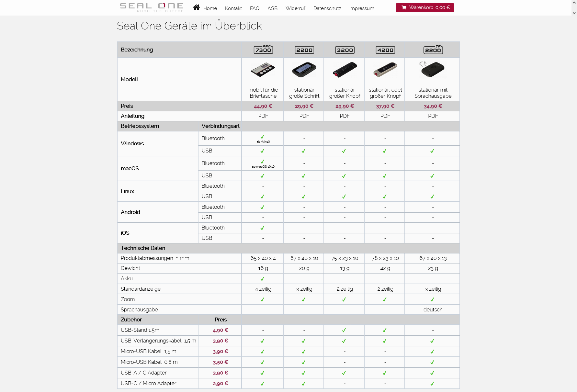Screen dimensions: 577x392
Task: Click the Akku checkmark for the 7300
Action: 262,279
